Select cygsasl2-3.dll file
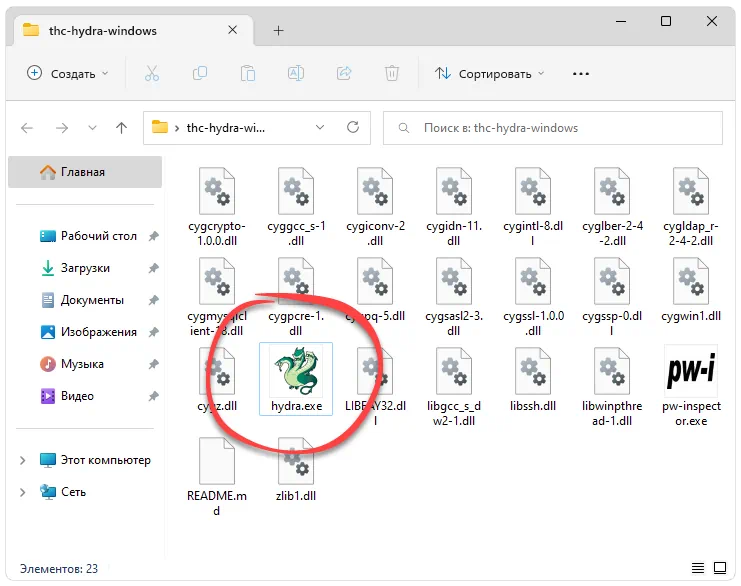This screenshot has height=586, width=741. pyautogui.click(x=454, y=297)
